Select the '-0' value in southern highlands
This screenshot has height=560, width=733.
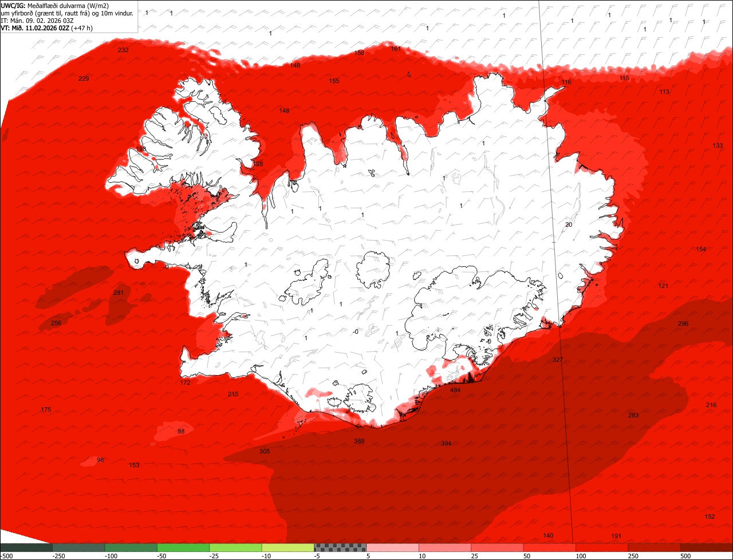click(x=356, y=332)
